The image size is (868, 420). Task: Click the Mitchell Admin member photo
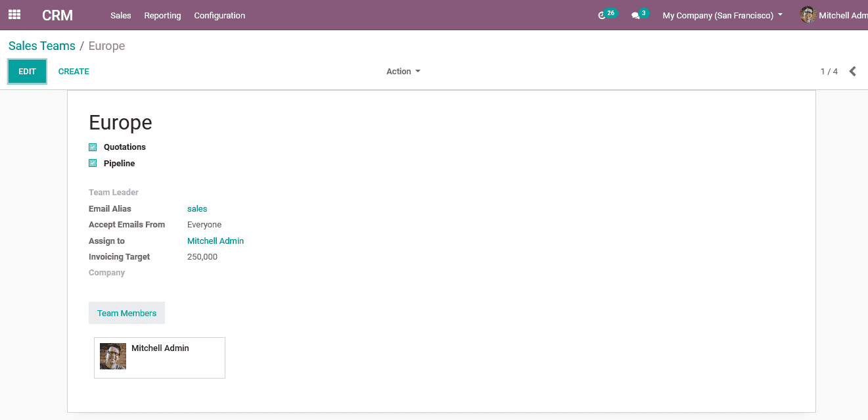[113, 356]
